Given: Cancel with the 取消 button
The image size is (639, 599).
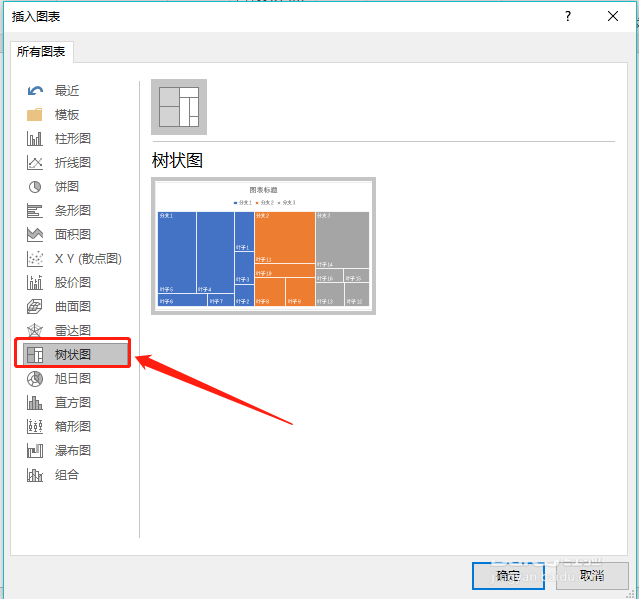Looking at the screenshot, I should pos(592,575).
